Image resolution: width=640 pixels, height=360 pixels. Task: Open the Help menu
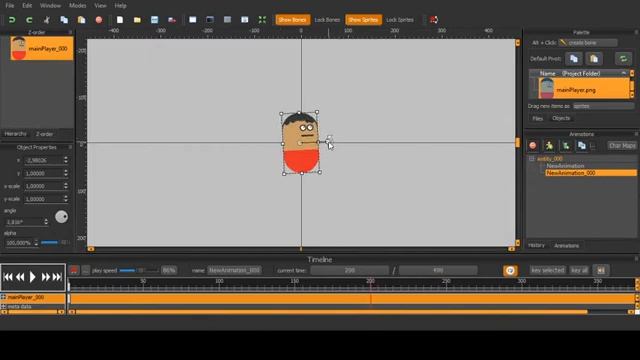120,6
